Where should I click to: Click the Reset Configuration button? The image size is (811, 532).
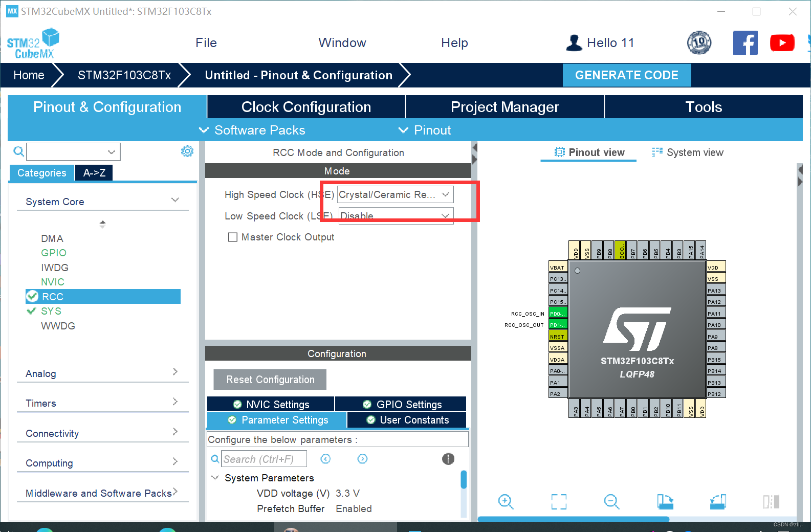click(270, 380)
